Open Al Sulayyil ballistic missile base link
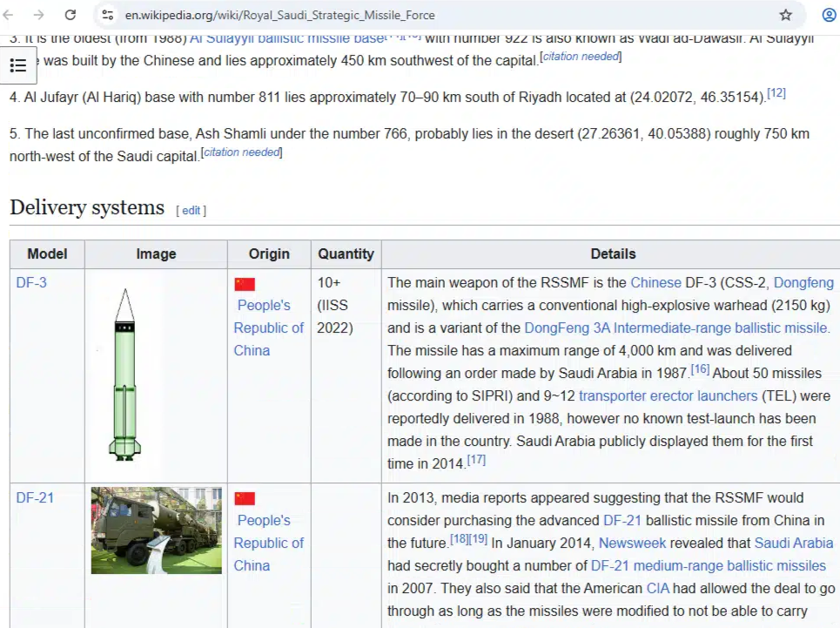Screen dimensions: 840x628 286,38
